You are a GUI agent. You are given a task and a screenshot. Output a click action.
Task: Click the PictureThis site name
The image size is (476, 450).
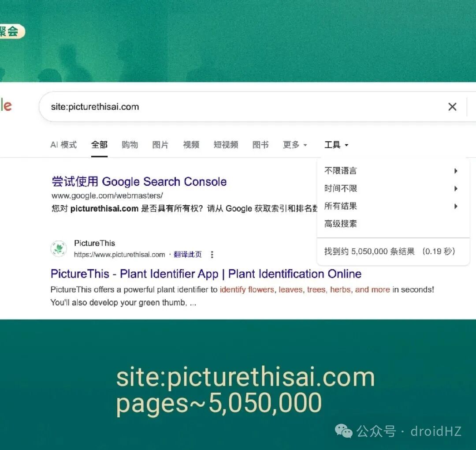(x=94, y=243)
